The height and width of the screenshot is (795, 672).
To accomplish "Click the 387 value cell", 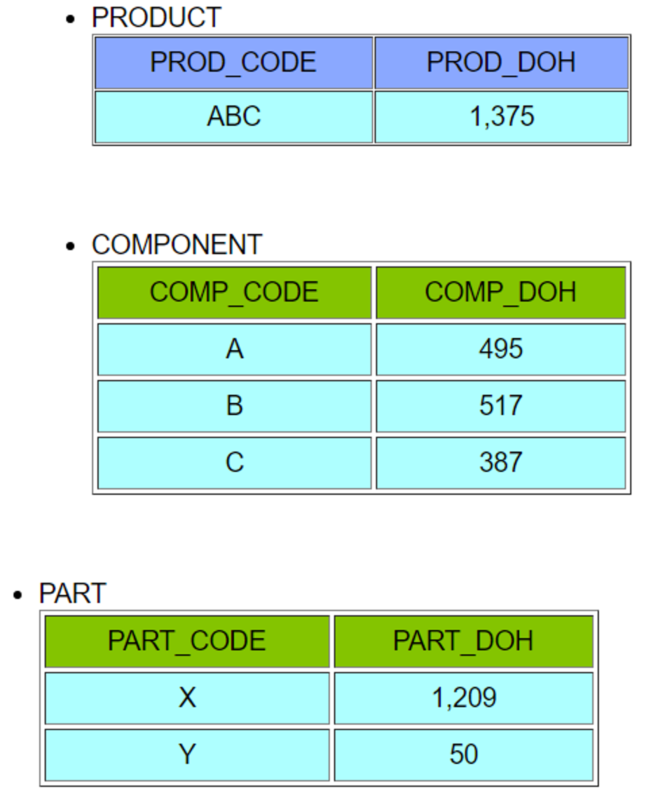I will 501,463.
